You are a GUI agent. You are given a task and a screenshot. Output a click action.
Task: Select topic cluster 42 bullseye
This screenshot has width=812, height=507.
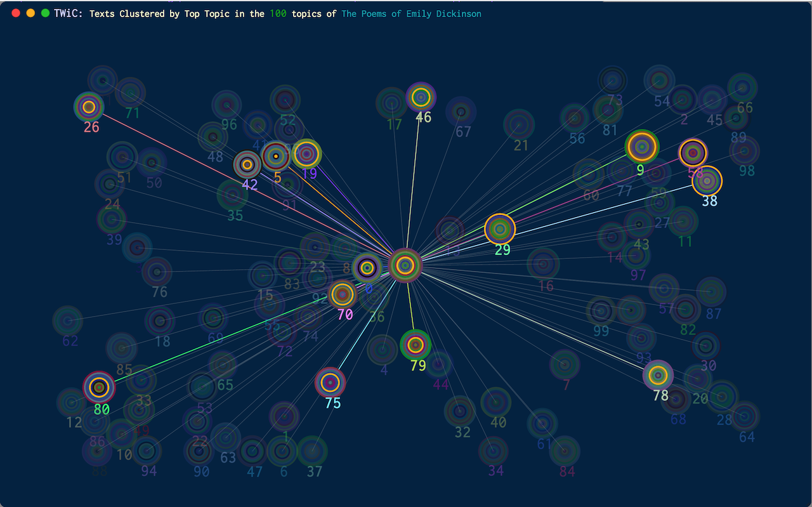247,164
